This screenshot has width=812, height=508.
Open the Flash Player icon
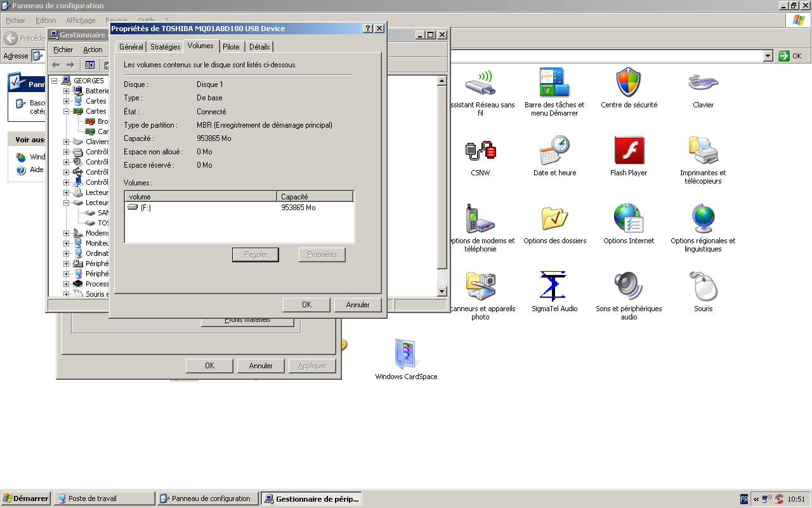pyautogui.click(x=629, y=150)
